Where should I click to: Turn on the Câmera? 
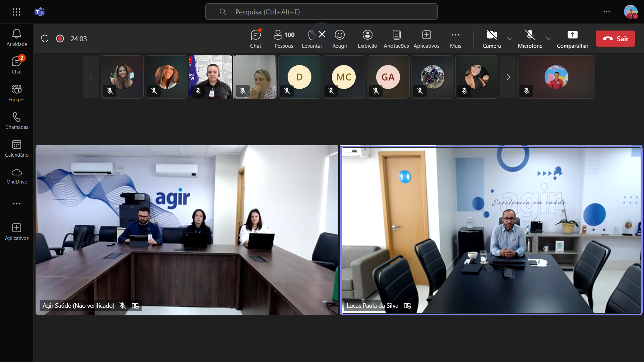point(491,39)
